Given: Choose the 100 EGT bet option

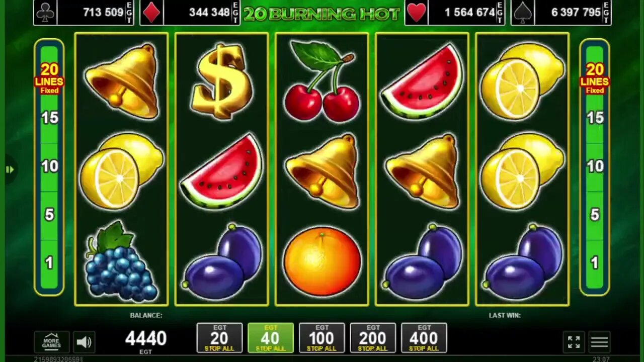Looking at the screenshot, I should 322,338.
